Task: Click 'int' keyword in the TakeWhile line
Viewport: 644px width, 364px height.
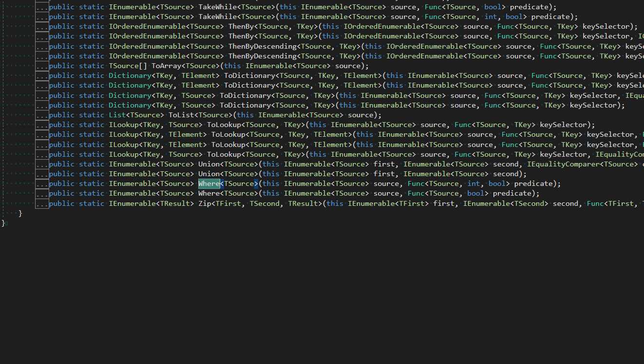Action: pos(491,17)
